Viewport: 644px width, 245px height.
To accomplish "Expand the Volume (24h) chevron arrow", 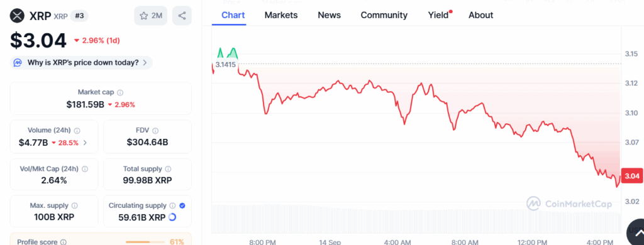I will [x=85, y=143].
